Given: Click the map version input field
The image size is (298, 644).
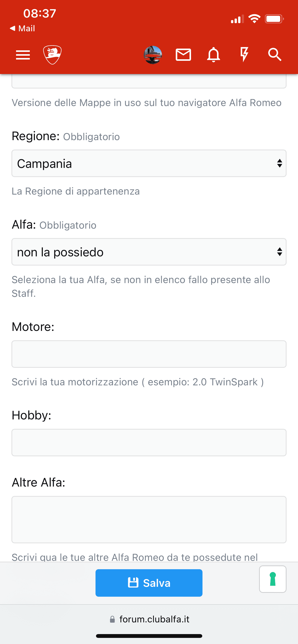Looking at the screenshot, I should pyautogui.click(x=149, y=81).
